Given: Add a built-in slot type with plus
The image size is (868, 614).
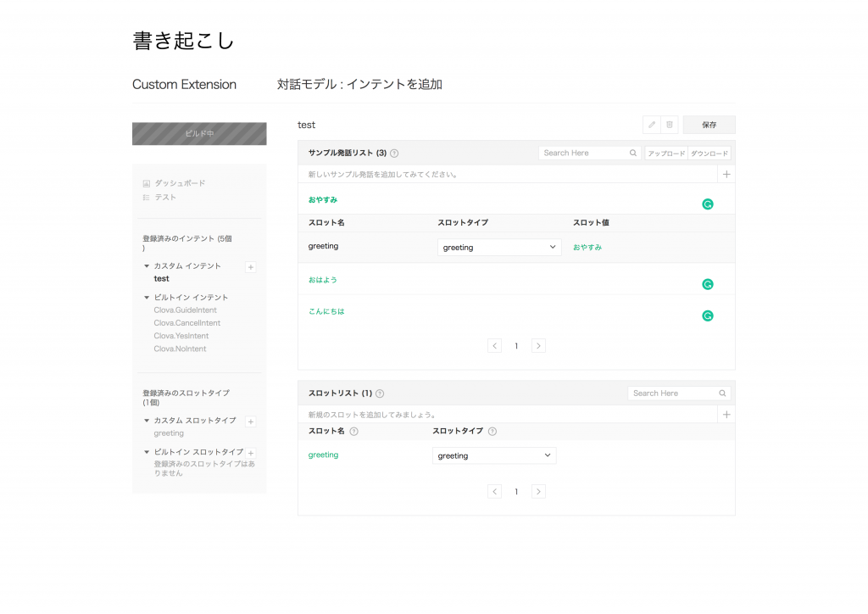Looking at the screenshot, I should [251, 454].
